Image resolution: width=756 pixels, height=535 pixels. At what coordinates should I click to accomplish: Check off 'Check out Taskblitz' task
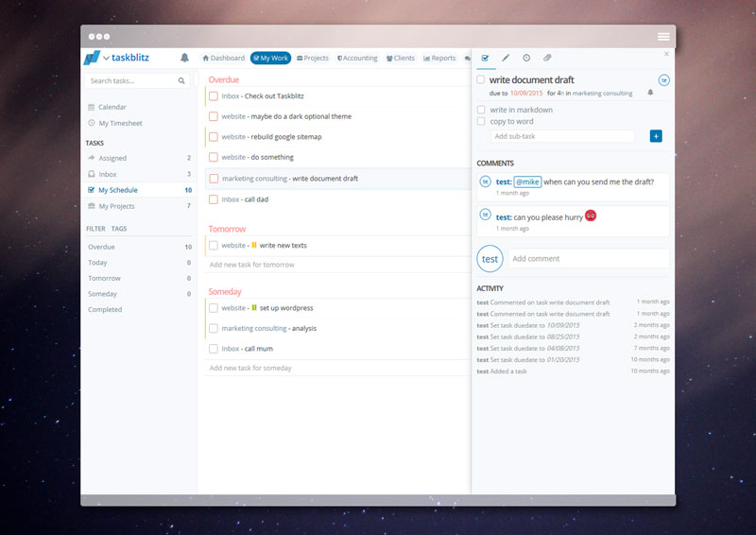(x=214, y=96)
